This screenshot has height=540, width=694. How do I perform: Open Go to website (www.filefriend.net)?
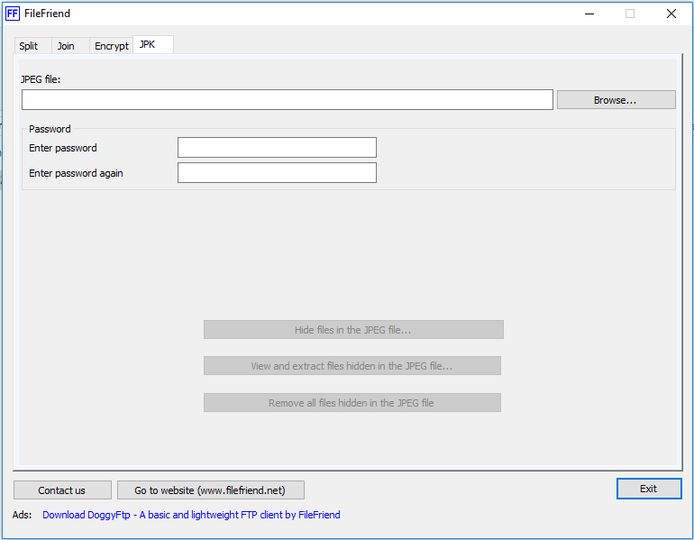point(210,490)
